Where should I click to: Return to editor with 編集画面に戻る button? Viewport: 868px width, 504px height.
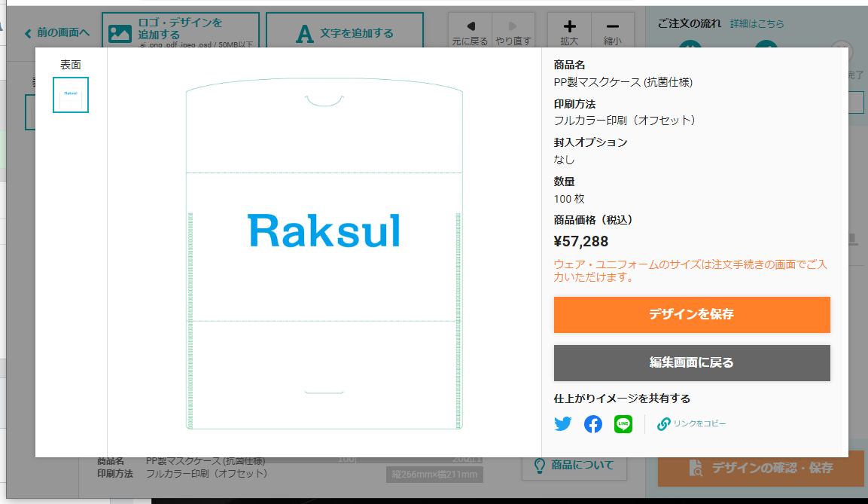coord(692,363)
